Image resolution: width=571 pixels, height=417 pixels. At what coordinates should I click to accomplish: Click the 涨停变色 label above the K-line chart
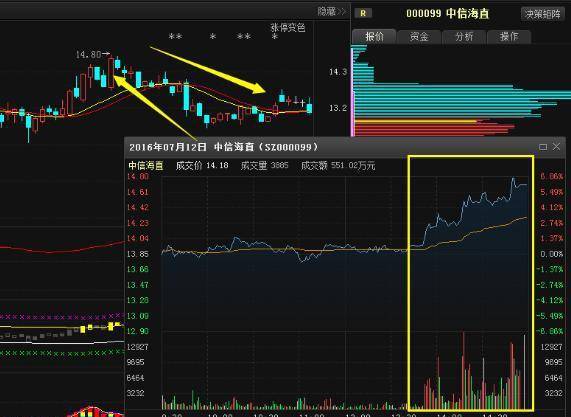click(x=288, y=28)
